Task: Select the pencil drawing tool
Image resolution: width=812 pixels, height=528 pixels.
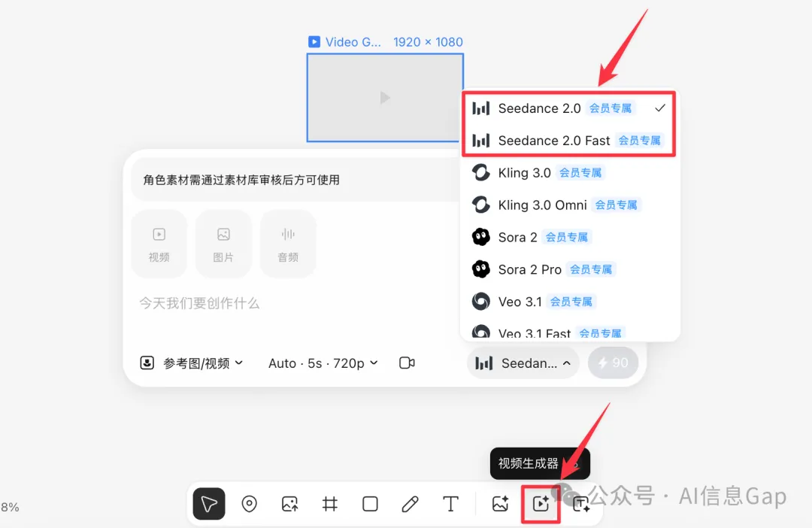Action: (x=410, y=504)
